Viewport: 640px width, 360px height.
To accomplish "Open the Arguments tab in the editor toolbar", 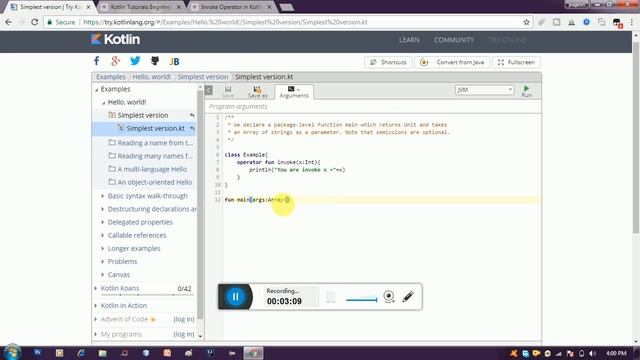I will [294, 92].
